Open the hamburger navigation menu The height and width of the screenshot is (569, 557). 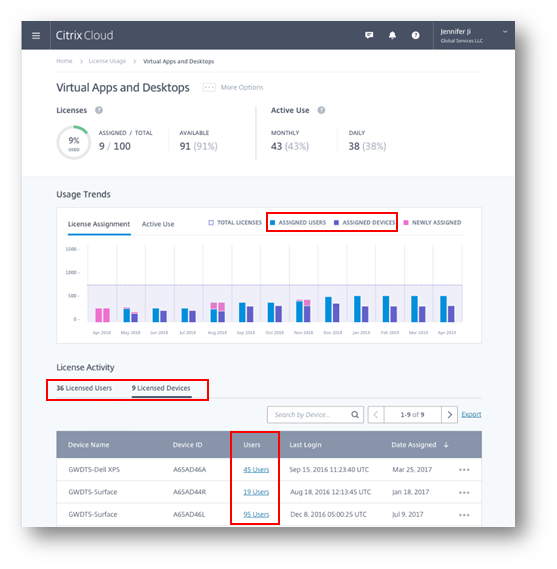tap(36, 36)
